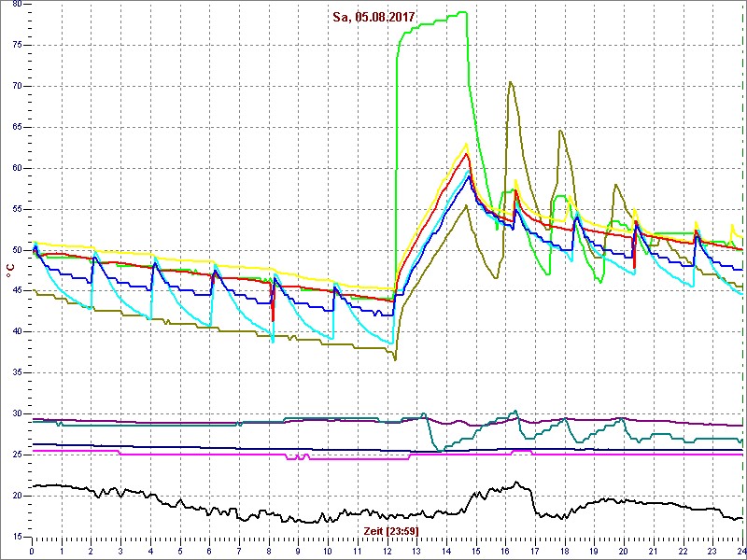Click hour 16 on the time axis
The image size is (747, 560).
pyautogui.click(x=505, y=551)
